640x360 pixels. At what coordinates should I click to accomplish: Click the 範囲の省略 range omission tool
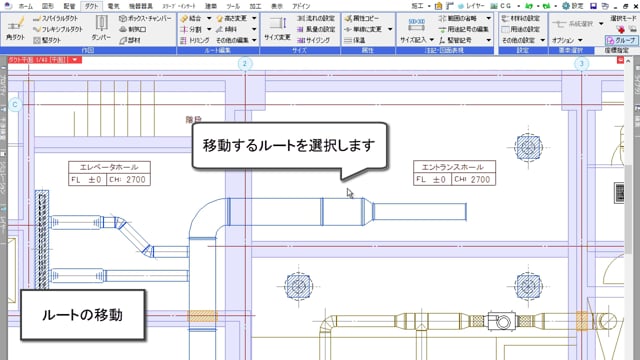(458, 18)
